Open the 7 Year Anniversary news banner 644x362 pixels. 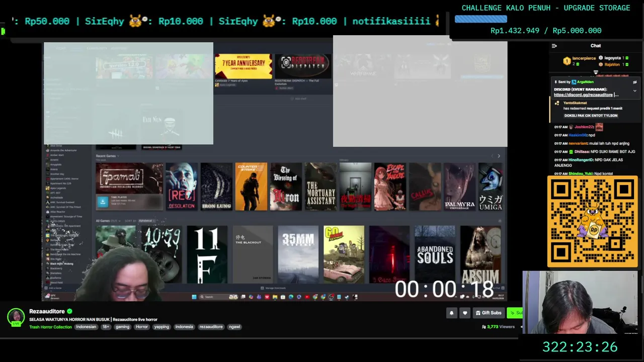(x=244, y=66)
